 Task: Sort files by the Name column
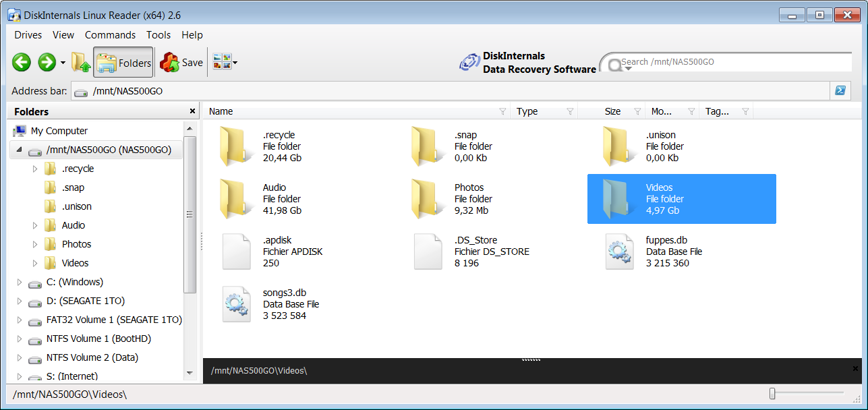pos(221,111)
